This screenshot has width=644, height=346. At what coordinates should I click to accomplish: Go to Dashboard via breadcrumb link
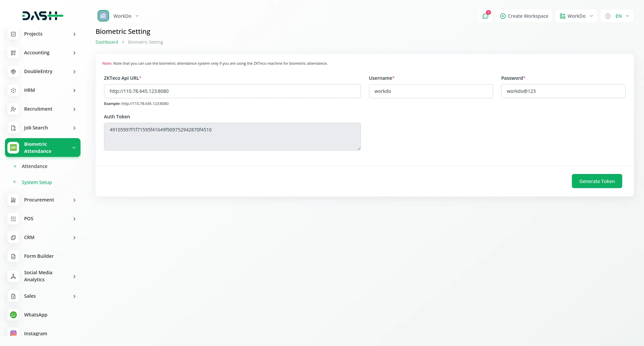click(107, 42)
